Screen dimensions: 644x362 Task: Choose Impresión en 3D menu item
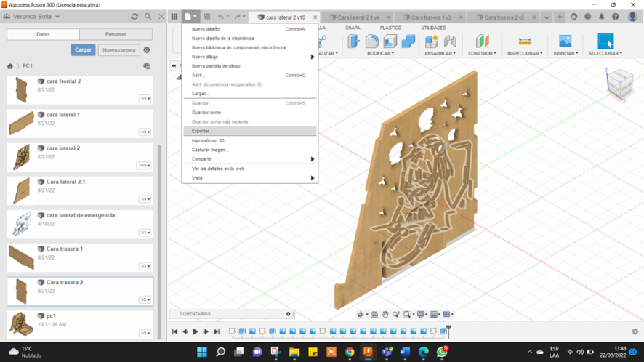(x=250, y=140)
